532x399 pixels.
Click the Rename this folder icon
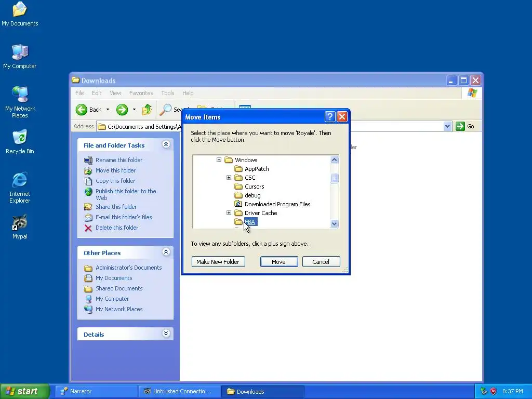click(x=88, y=160)
